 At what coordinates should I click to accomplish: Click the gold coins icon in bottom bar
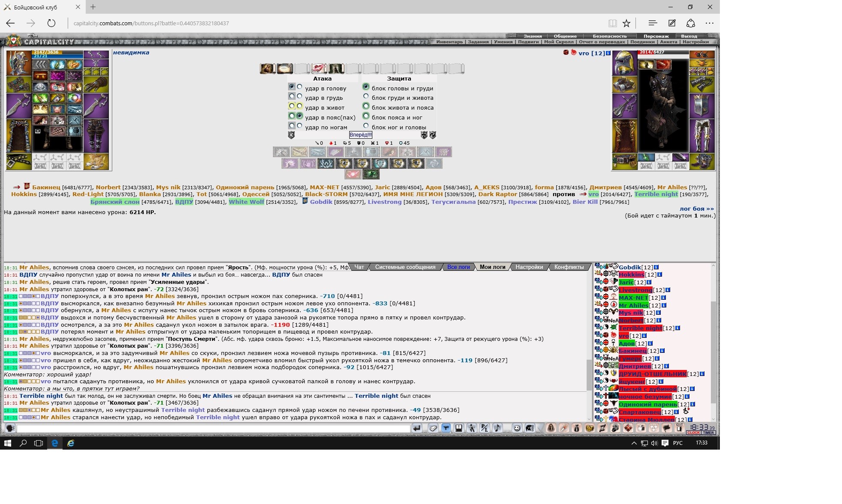pos(590,428)
